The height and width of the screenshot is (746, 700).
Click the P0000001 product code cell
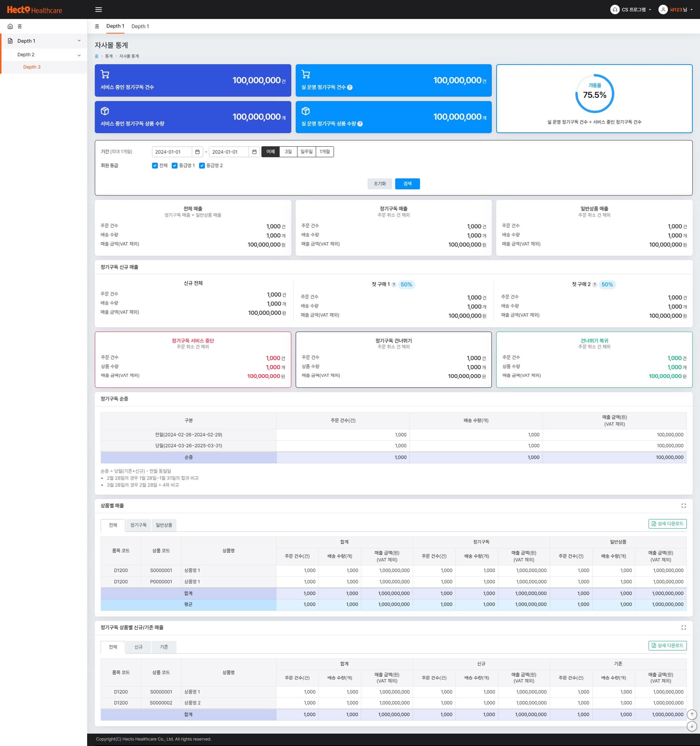pyautogui.click(x=161, y=581)
